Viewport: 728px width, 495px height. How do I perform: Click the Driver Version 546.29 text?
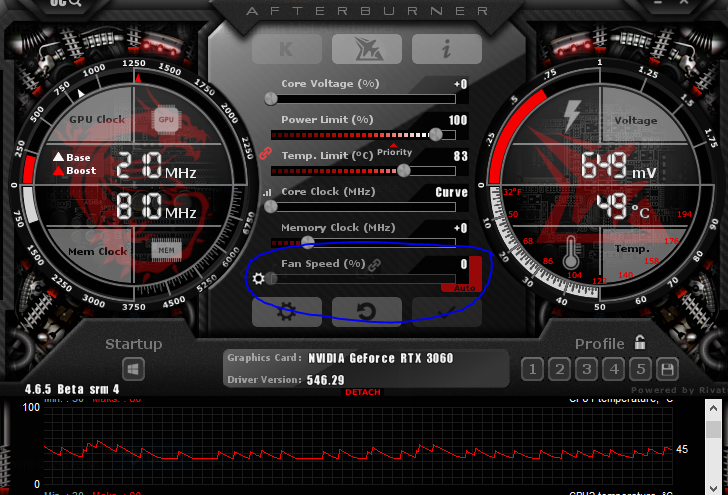pyautogui.click(x=325, y=380)
